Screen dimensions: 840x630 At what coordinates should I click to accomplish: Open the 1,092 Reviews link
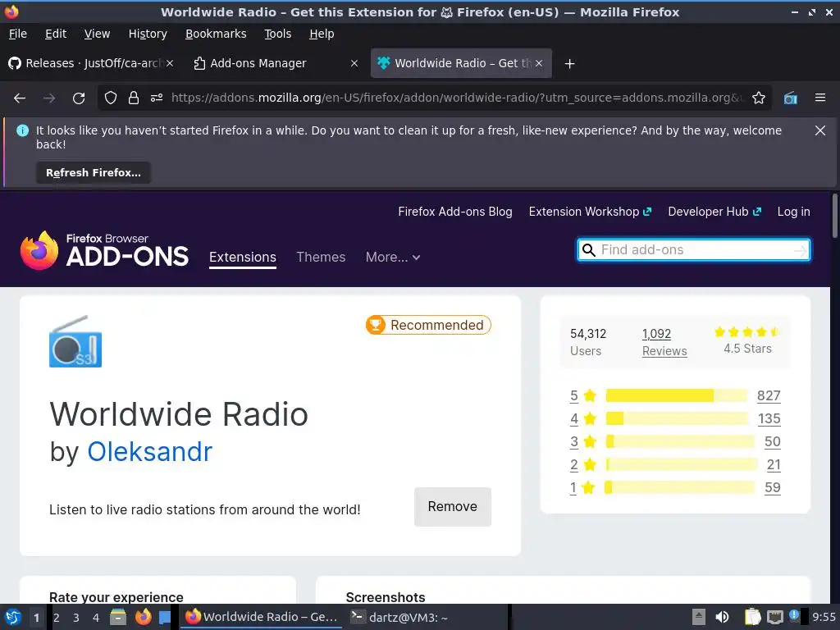(664, 342)
